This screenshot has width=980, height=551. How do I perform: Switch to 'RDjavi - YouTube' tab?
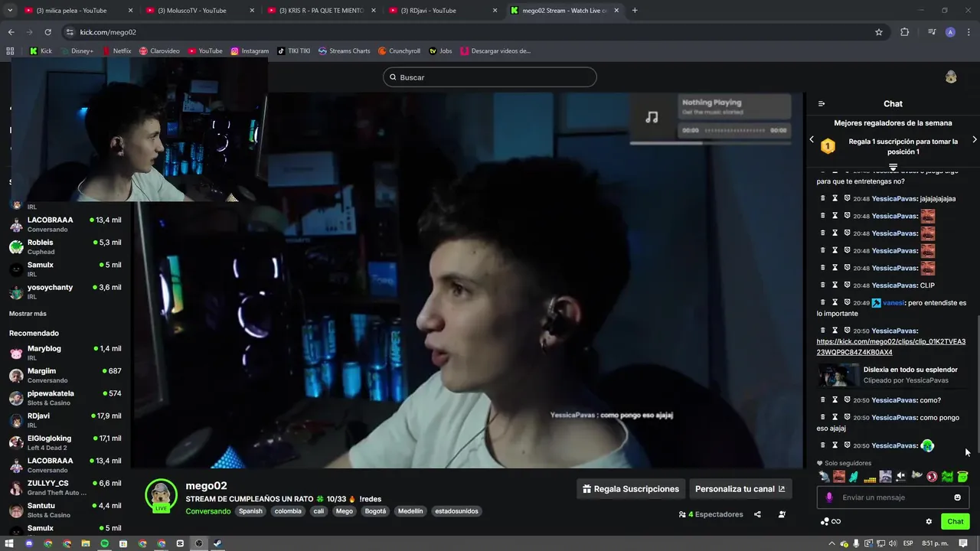(x=443, y=11)
